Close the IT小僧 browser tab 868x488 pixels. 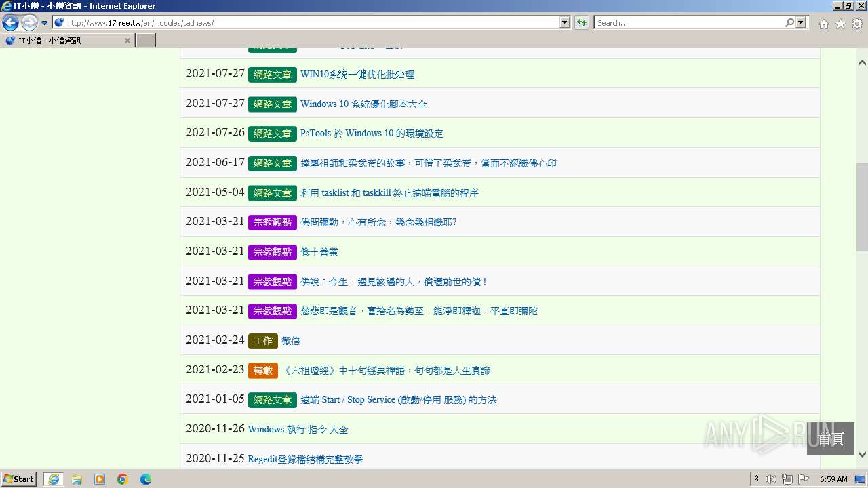127,41
